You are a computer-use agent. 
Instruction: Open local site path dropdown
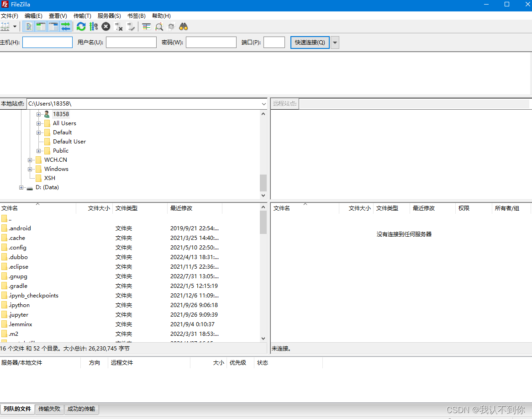pos(263,104)
